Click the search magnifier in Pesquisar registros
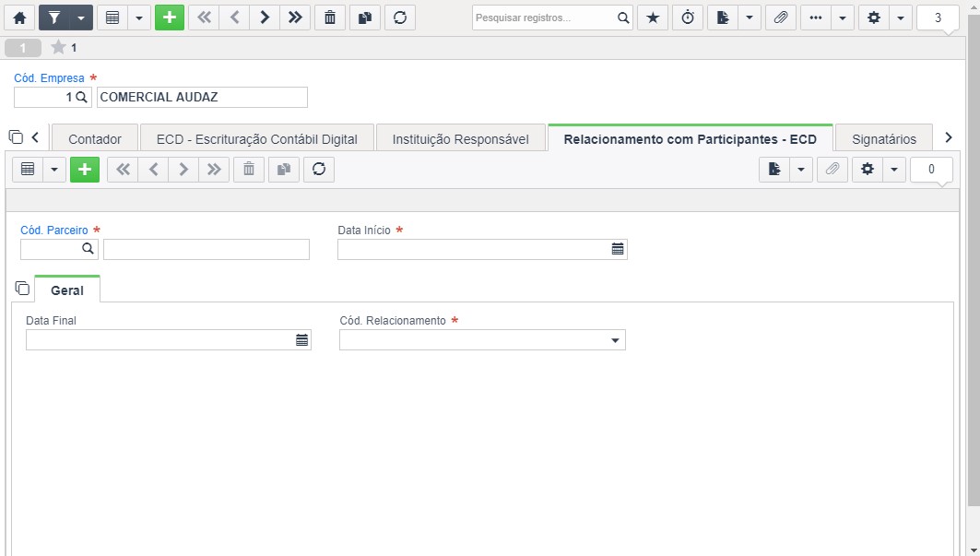 623,18
